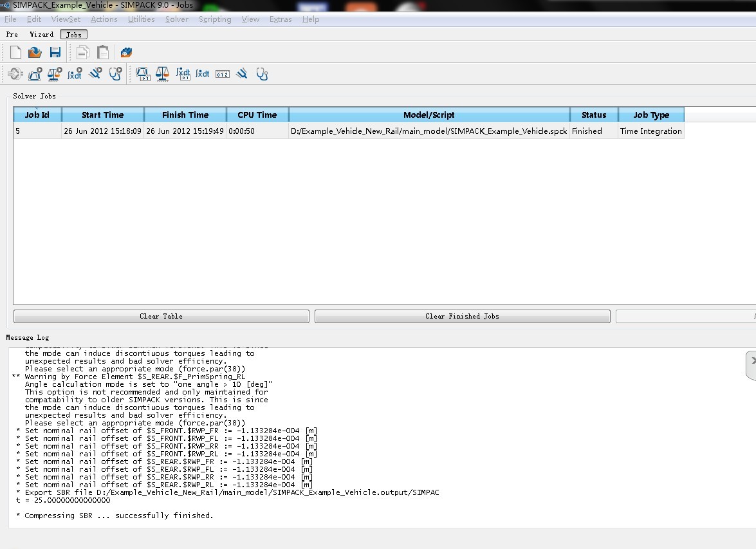Screen dimensions: 756x549
Task: Open the Solver menu
Action: click(176, 19)
